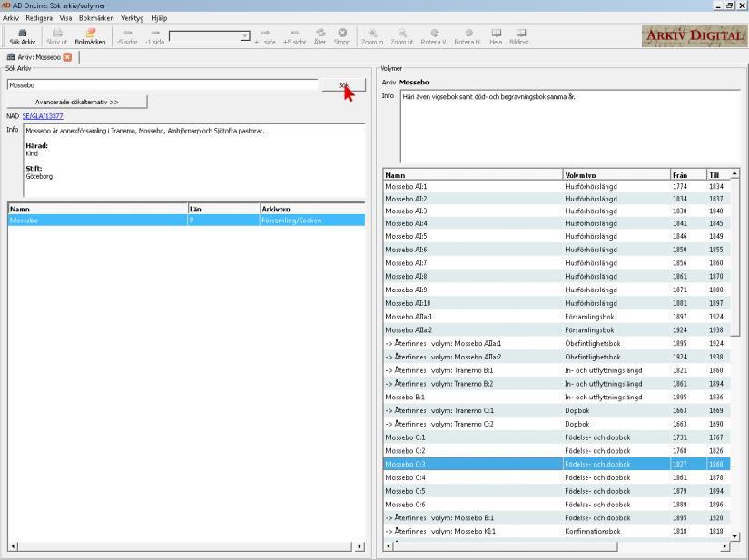Click the Sök search button
749x560 pixels.
(x=343, y=85)
